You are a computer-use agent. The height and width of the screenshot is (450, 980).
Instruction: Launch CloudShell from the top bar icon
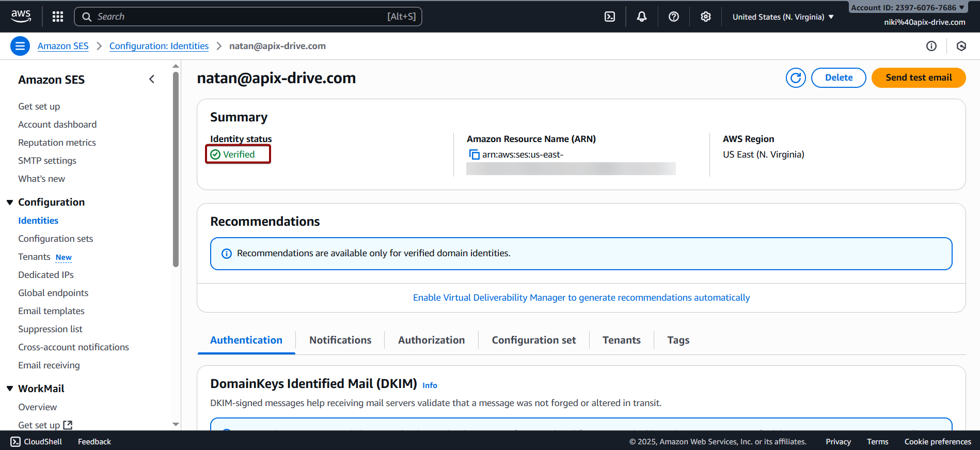point(610,17)
